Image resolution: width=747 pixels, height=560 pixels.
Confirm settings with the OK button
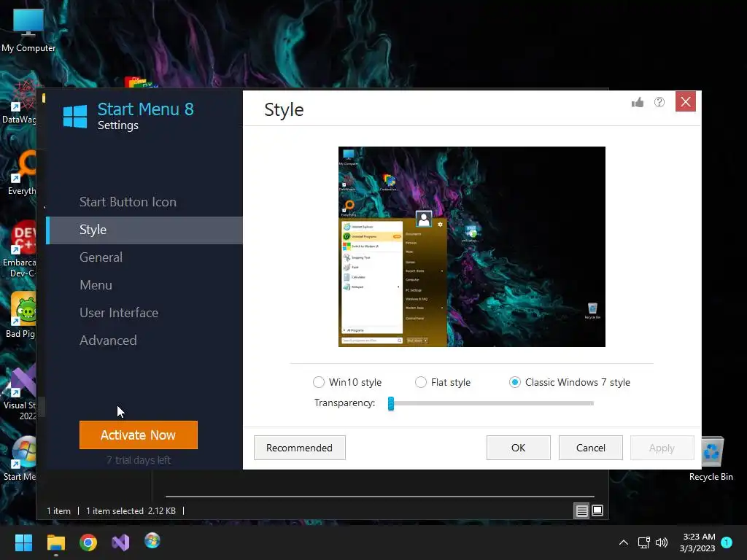[x=519, y=448]
